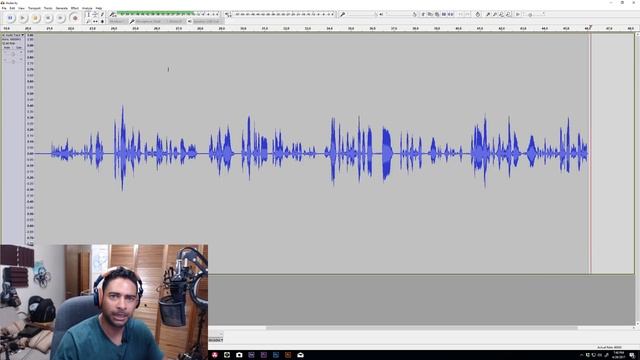640x360 pixels.
Task: Click the Cut (scissors) icon
Action: pos(423,14)
